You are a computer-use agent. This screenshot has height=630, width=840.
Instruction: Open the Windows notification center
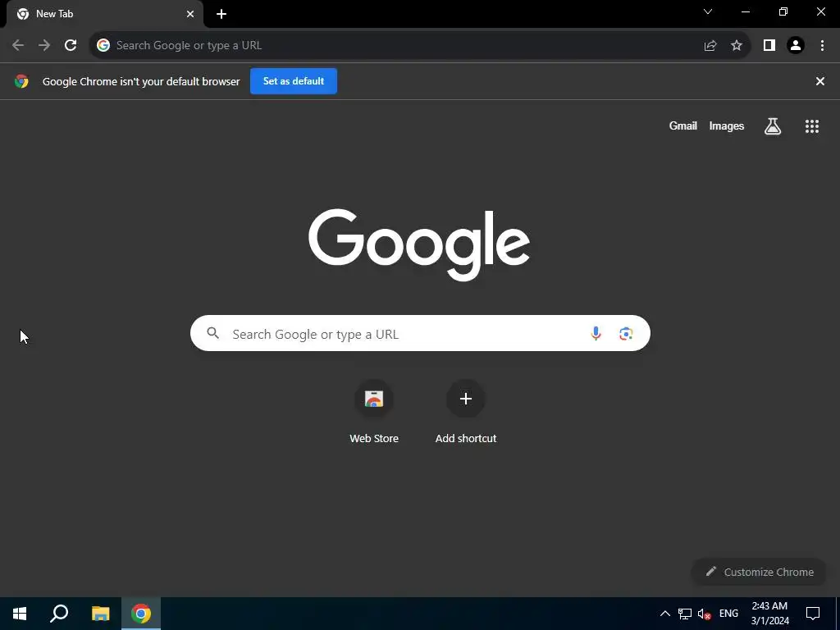813,614
